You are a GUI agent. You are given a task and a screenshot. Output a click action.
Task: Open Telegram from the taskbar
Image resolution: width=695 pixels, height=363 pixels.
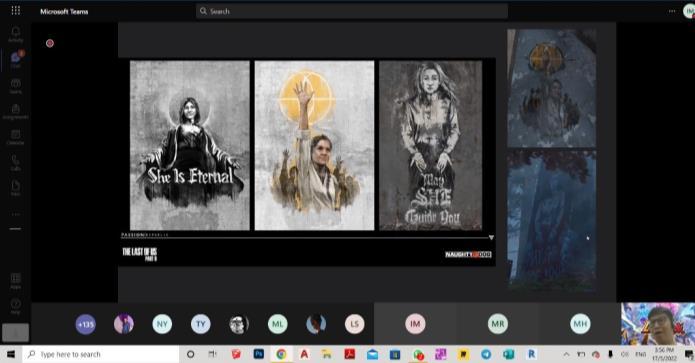(x=486, y=354)
